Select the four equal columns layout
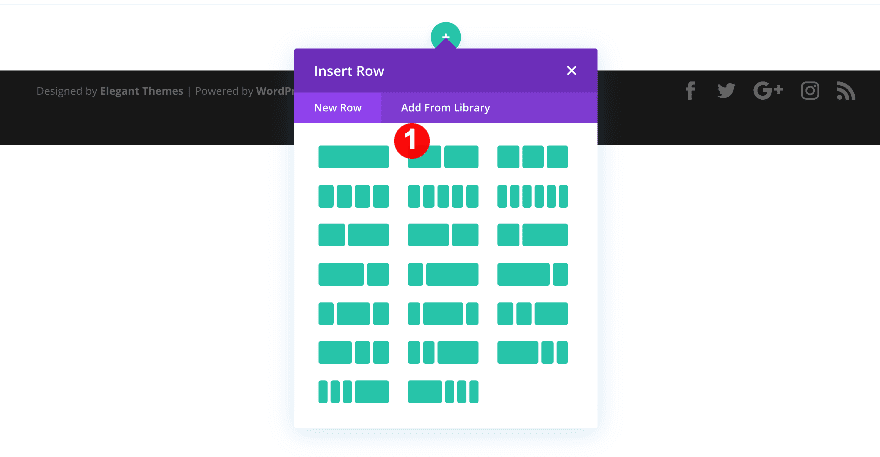This screenshot has height=457, width=880. pos(353,196)
